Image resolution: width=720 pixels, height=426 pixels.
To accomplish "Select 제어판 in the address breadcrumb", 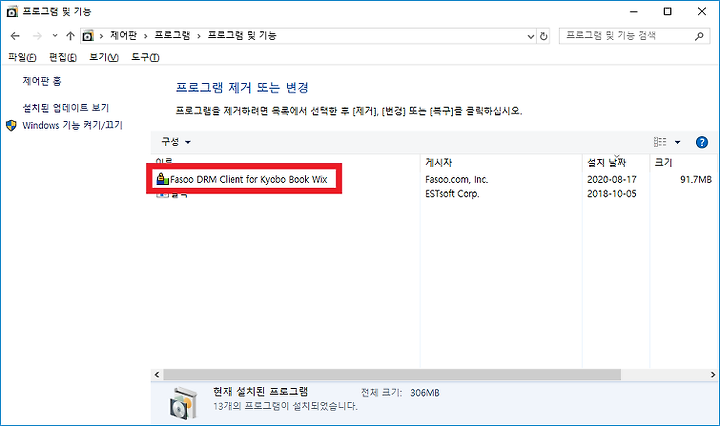I will point(124,35).
